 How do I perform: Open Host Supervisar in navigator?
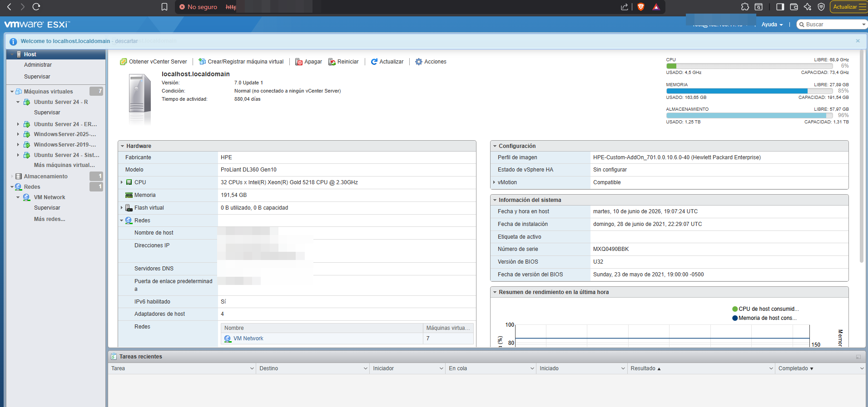(x=37, y=77)
